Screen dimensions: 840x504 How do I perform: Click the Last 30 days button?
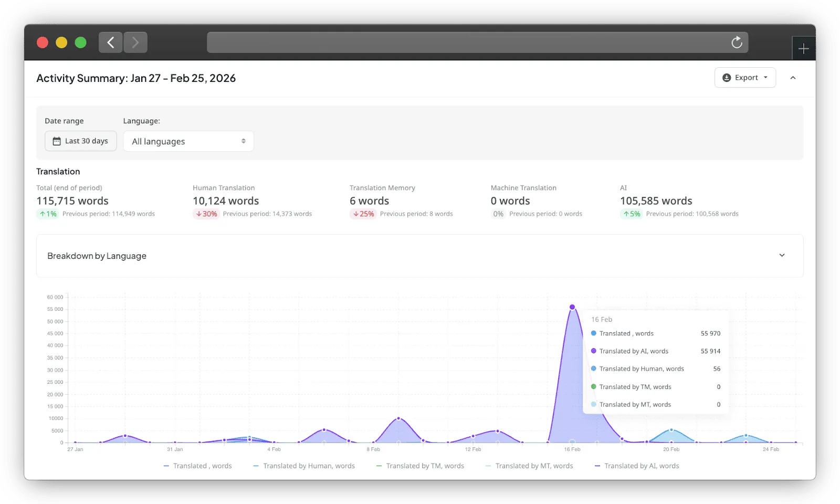tap(81, 141)
